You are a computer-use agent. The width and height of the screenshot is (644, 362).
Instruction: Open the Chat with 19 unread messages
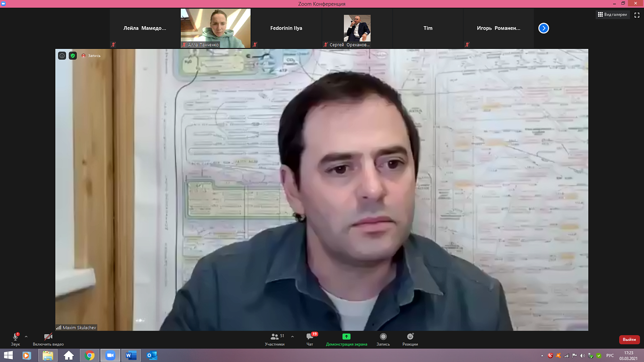tap(310, 337)
